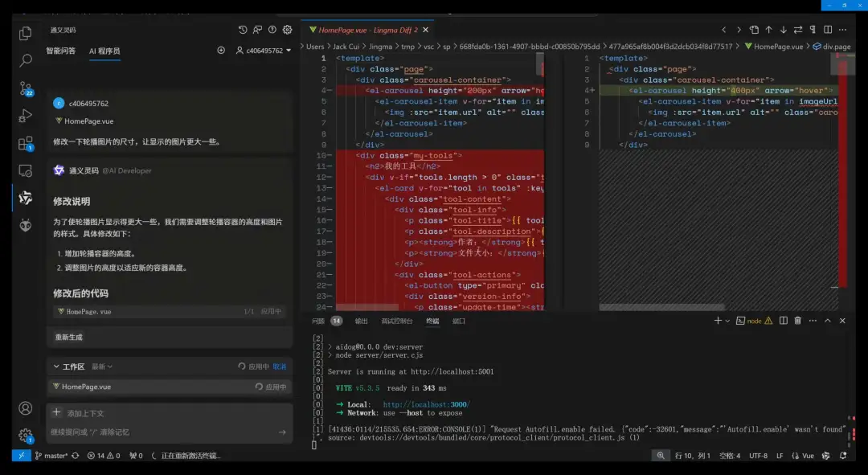This screenshot has width=868, height=475.
Task: Select the node terminal instance
Action: tap(754, 321)
